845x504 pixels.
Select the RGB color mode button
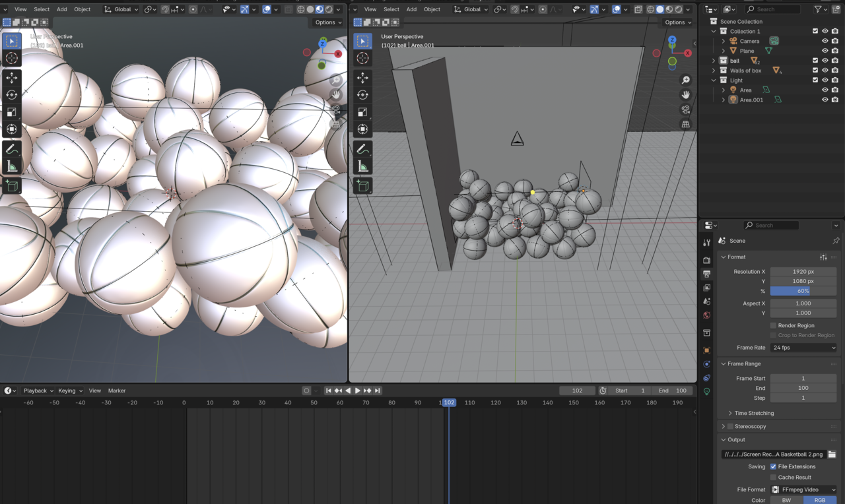tap(820, 500)
